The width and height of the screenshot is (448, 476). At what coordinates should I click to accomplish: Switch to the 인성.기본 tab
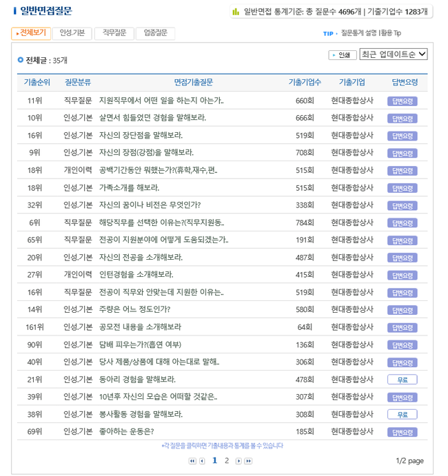pyautogui.click(x=72, y=33)
